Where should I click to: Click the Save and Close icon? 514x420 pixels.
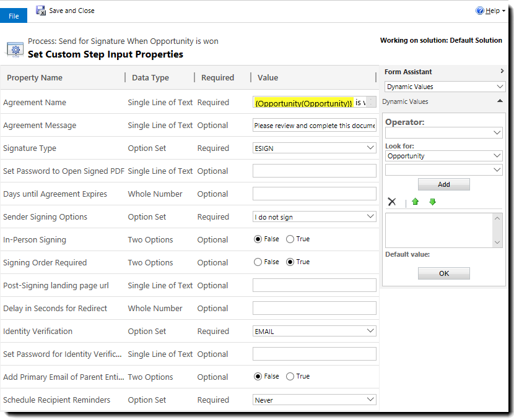pos(40,10)
